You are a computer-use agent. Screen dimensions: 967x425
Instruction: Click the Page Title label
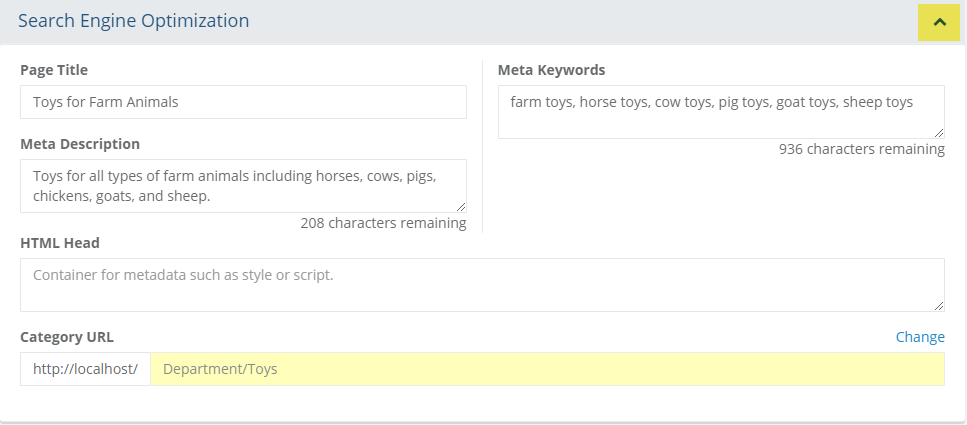pyautogui.click(x=54, y=70)
